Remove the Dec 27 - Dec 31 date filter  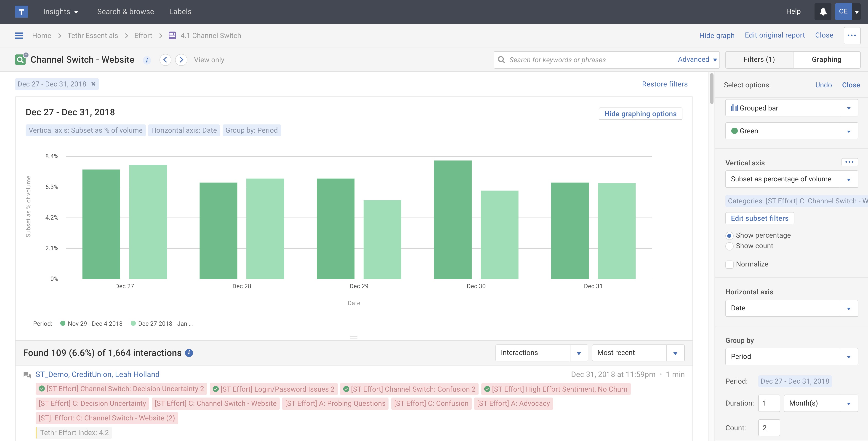click(93, 84)
